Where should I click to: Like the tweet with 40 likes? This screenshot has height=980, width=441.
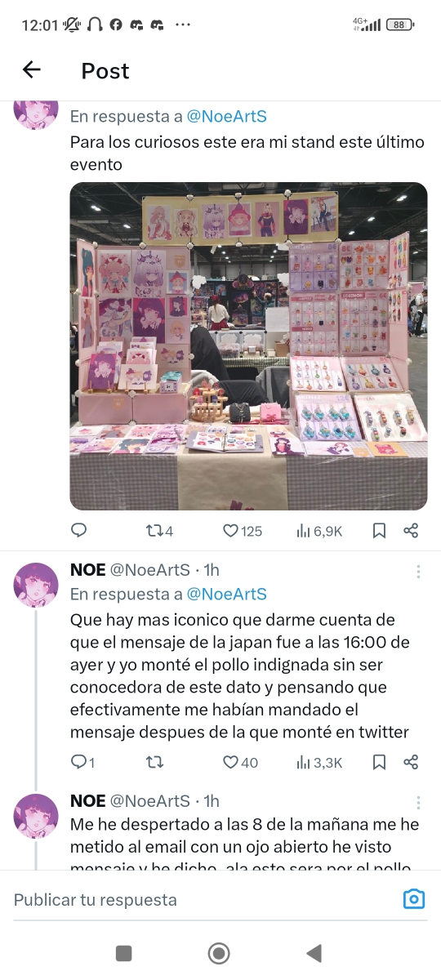241,762
